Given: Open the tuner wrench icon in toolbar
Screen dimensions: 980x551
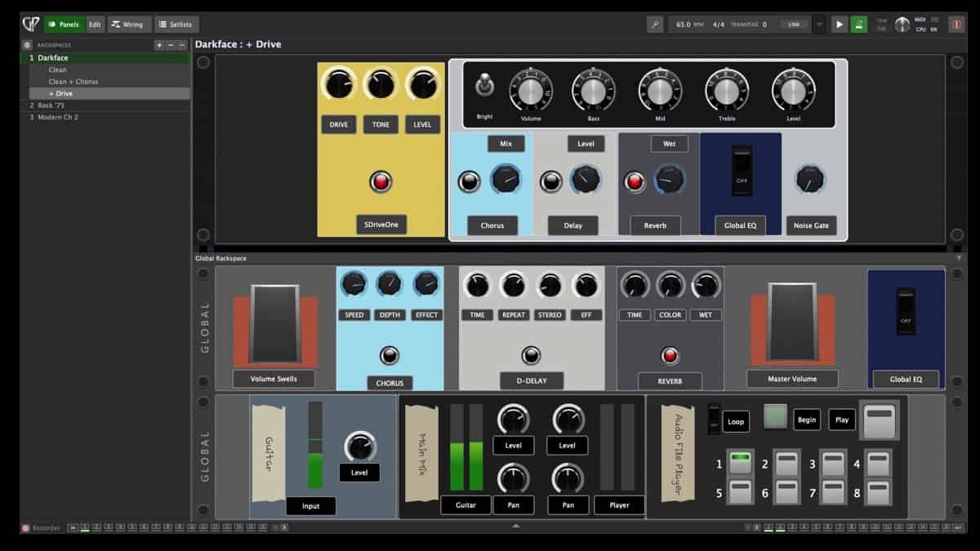Looking at the screenshot, I should tap(655, 24).
